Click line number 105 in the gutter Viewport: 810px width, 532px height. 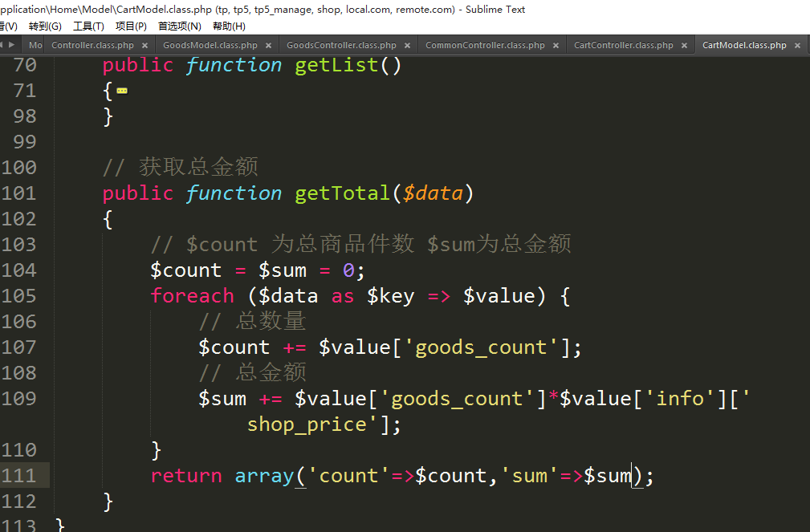tap(18, 296)
